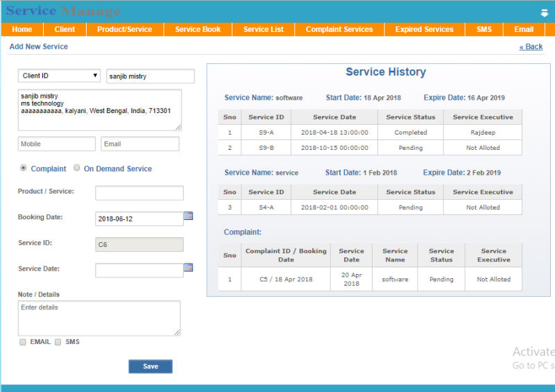The height and width of the screenshot is (392, 555).
Task: Tick the SMS notification checkbox
Action: (x=58, y=342)
